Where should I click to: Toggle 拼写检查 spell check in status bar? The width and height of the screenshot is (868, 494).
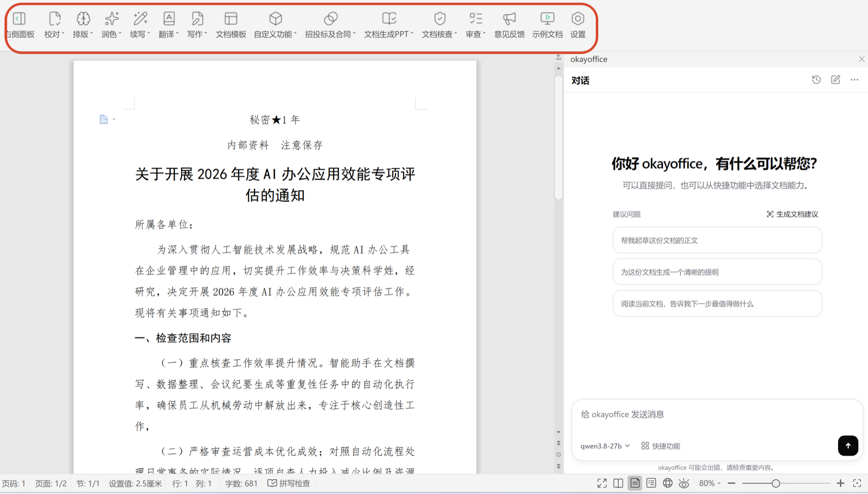[x=289, y=483]
